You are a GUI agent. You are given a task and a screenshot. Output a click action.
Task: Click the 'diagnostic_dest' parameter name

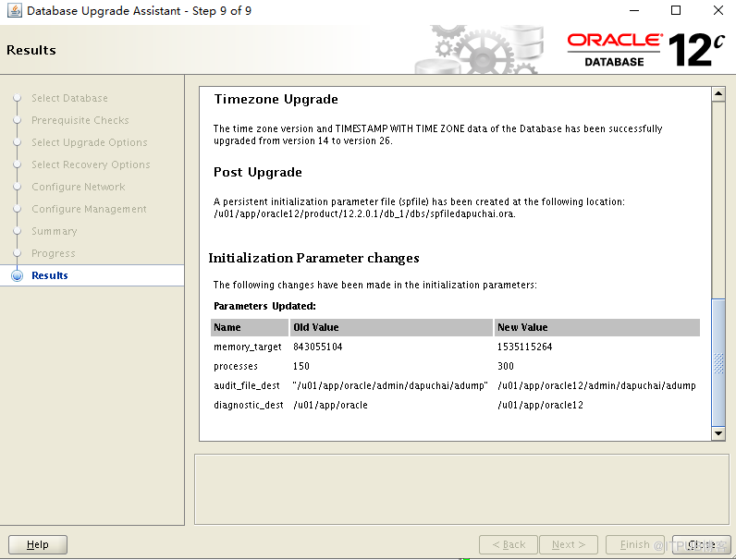pos(249,405)
